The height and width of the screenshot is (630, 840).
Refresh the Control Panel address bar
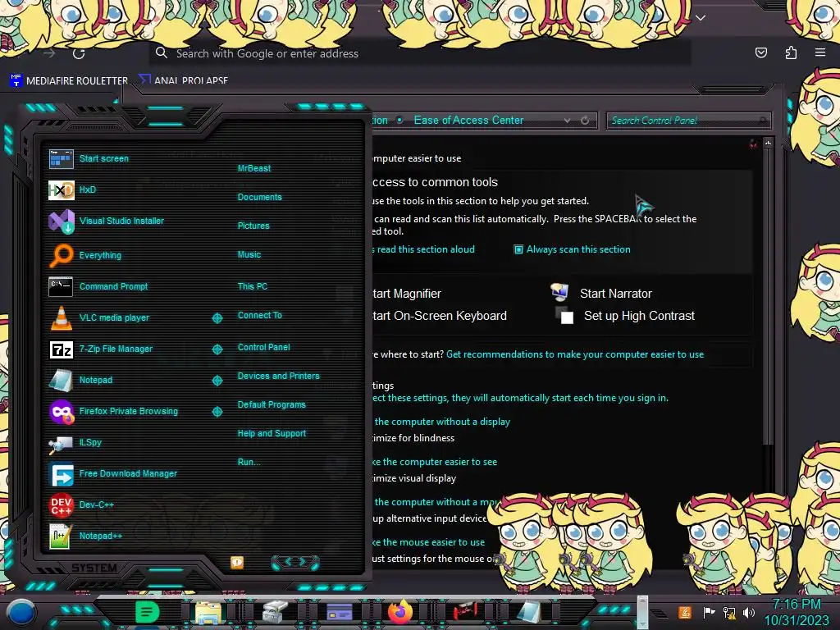[584, 121]
